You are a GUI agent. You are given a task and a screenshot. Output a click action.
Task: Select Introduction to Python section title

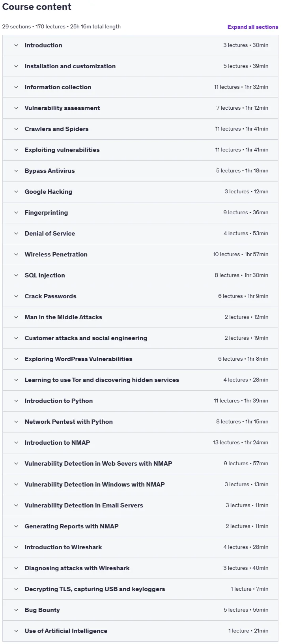(x=59, y=401)
